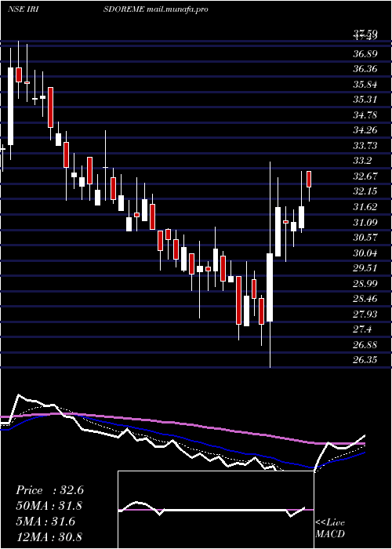
Task: Click the 32.67 price level label
Action: point(365,176)
